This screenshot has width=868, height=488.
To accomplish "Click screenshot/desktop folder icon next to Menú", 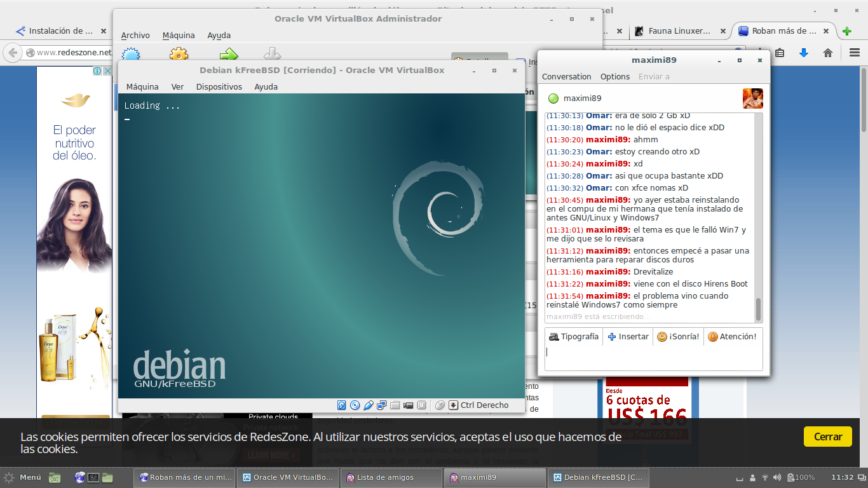I will pos(55,477).
